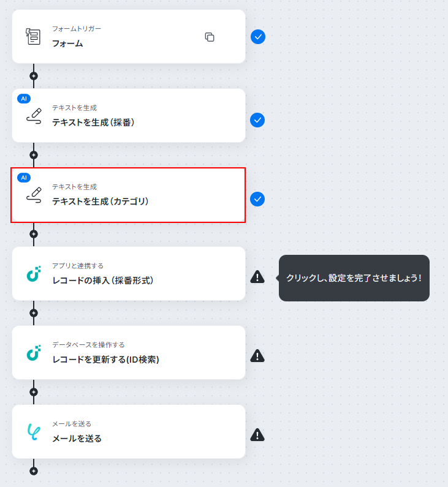
Task: Click the warning triangle beside メールを送る
Action: (257, 435)
